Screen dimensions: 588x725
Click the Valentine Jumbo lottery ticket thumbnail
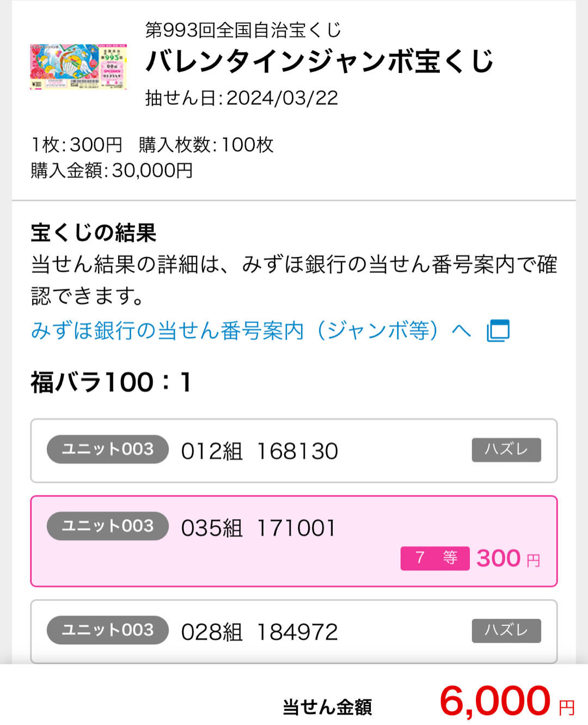[x=78, y=67]
